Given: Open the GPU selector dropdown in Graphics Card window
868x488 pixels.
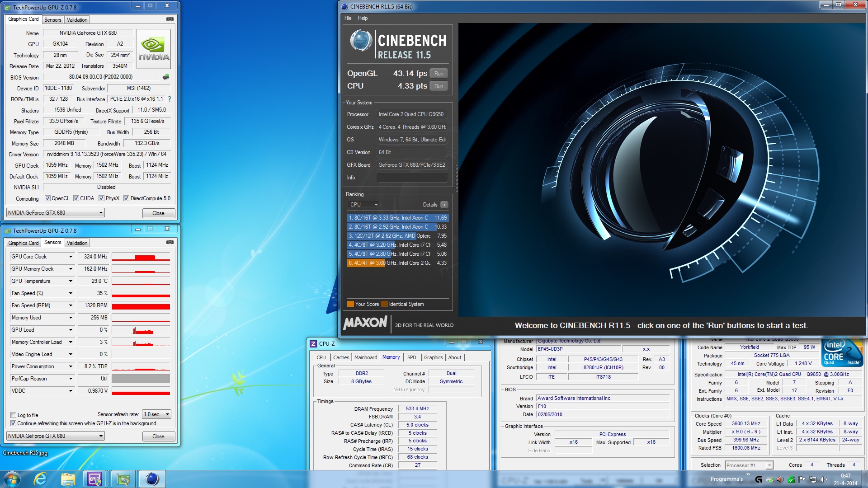Looking at the screenshot, I should pos(56,213).
